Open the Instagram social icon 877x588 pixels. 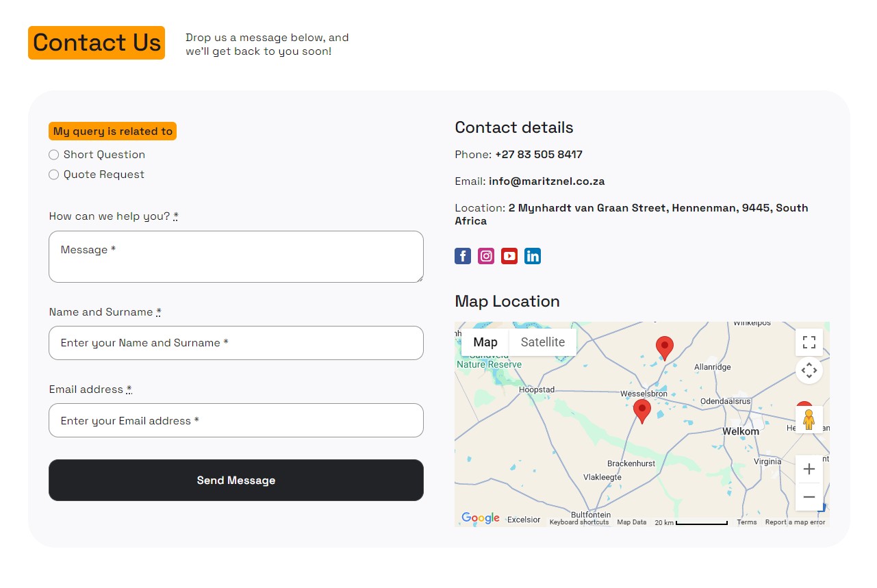pyautogui.click(x=486, y=256)
